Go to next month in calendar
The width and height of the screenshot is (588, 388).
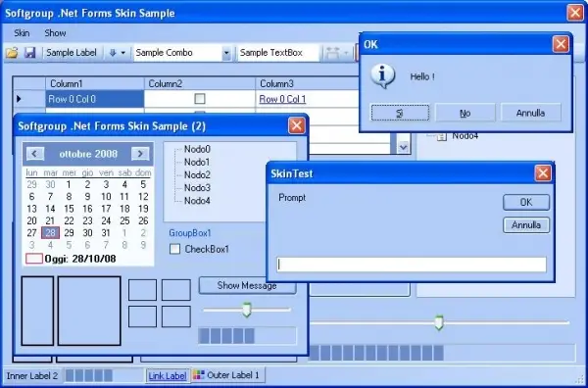pyautogui.click(x=140, y=154)
